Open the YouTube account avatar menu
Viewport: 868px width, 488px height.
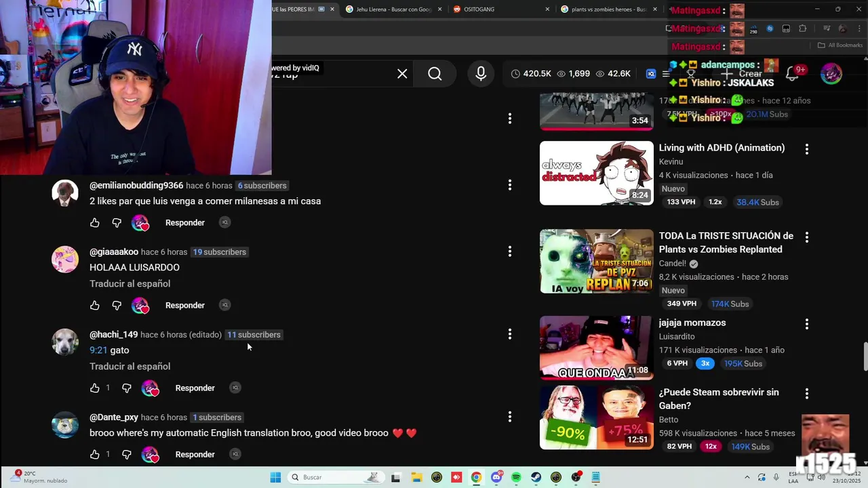(831, 74)
